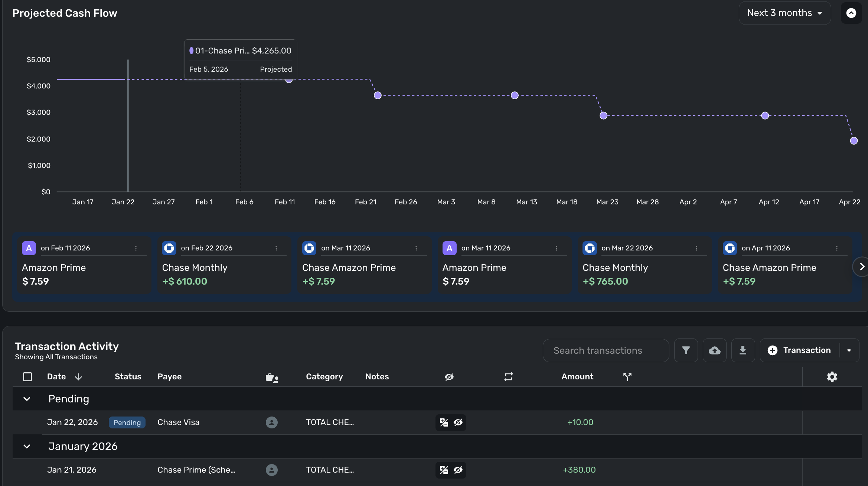The width and height of the screenshot is (868, 486).
Task: Click the recurring column header icon
Action: [508, 377]
